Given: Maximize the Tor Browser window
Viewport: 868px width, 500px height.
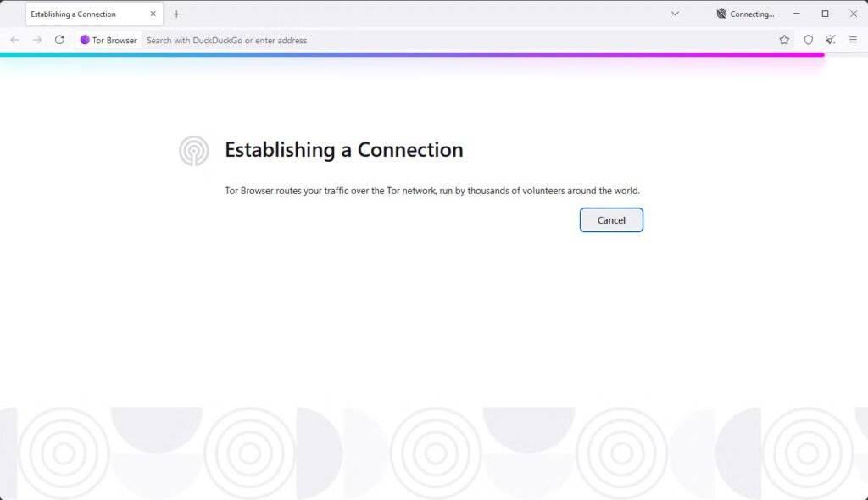Looking at the screenshot, I should (824, 14).
